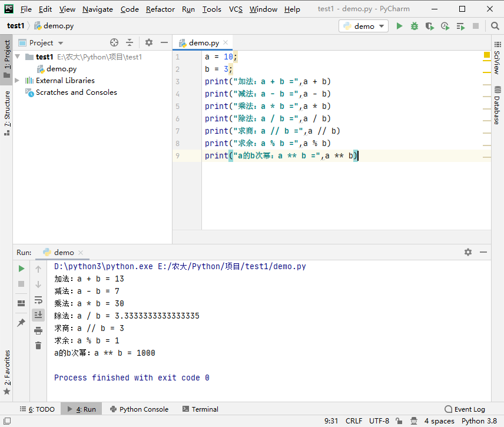The height and width of the screenshot is (427, 504).
Task: Collapse all in the Project panel toolbar
Action: click(130, 42)
